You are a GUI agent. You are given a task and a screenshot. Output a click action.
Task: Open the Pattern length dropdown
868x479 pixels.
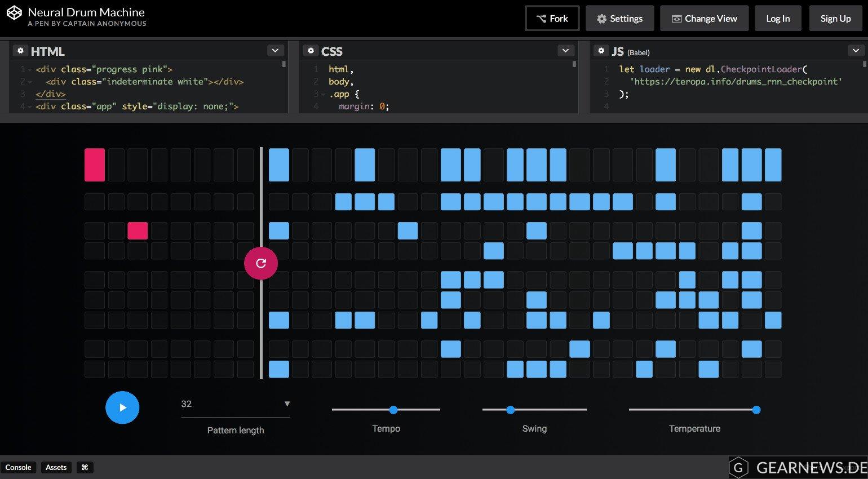coord(235,404)
